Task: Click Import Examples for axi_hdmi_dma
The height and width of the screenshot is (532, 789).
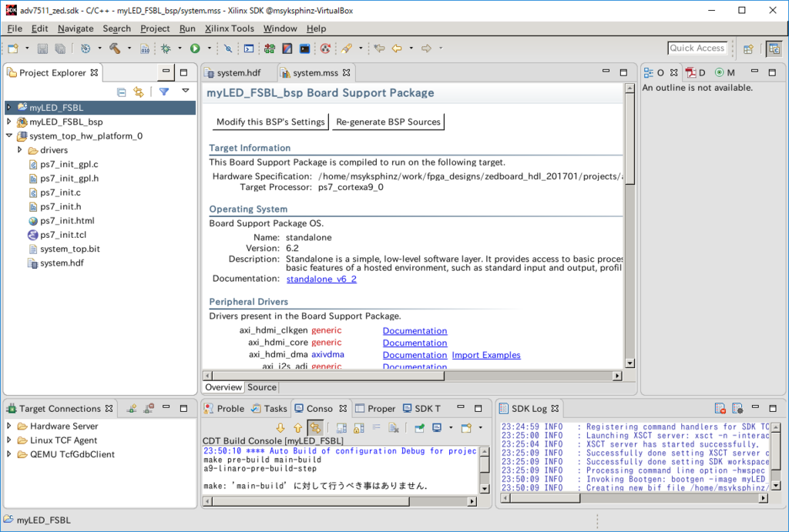Action: click(x=486, y=355)
